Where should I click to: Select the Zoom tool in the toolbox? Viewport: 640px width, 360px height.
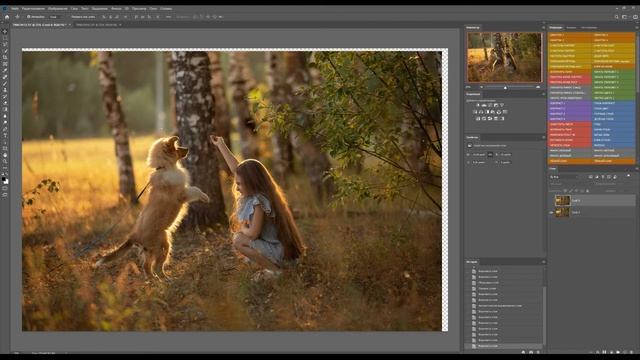[x=5, y=162]
